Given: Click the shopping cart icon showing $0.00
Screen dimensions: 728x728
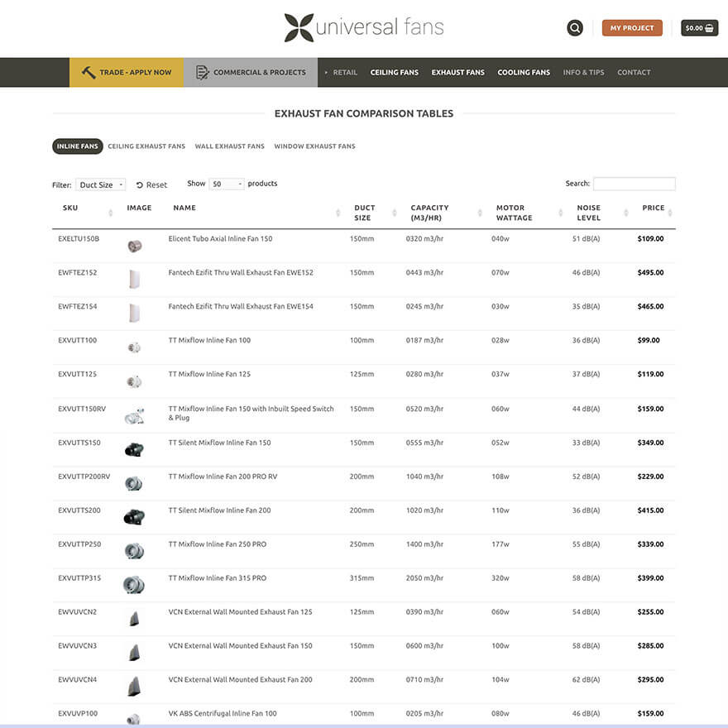Looking at the screenshot, I should pyautogui.click(x=699, y=27).
